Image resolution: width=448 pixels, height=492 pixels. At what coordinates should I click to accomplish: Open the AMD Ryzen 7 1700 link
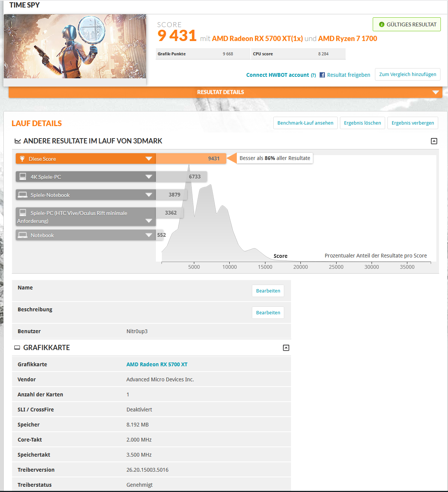pos(347,38)
